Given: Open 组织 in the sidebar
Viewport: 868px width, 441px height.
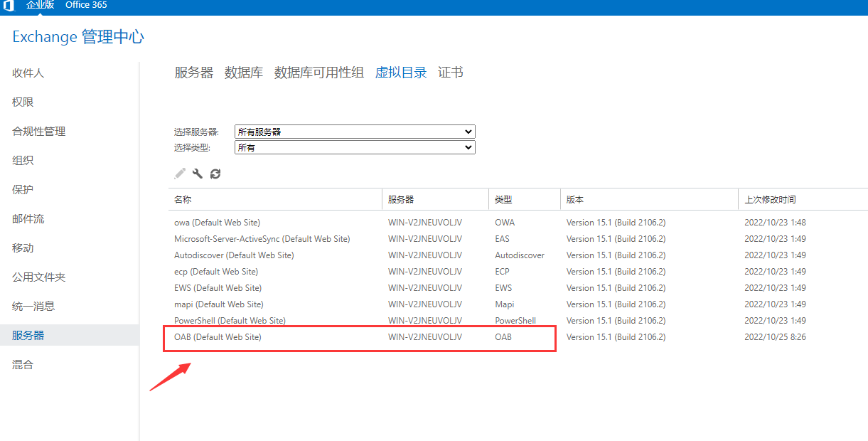Looking at the screenshot, I should pos(23,161).
